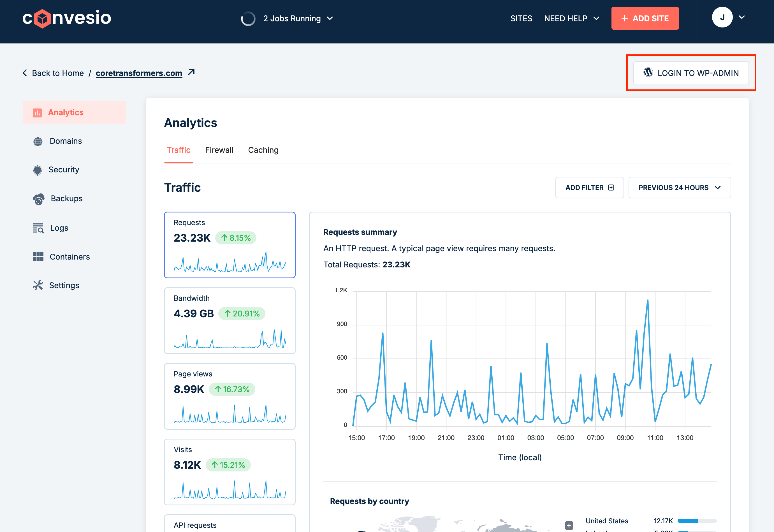
Task: Click the Settings tools icon
Action: point(38,285)
